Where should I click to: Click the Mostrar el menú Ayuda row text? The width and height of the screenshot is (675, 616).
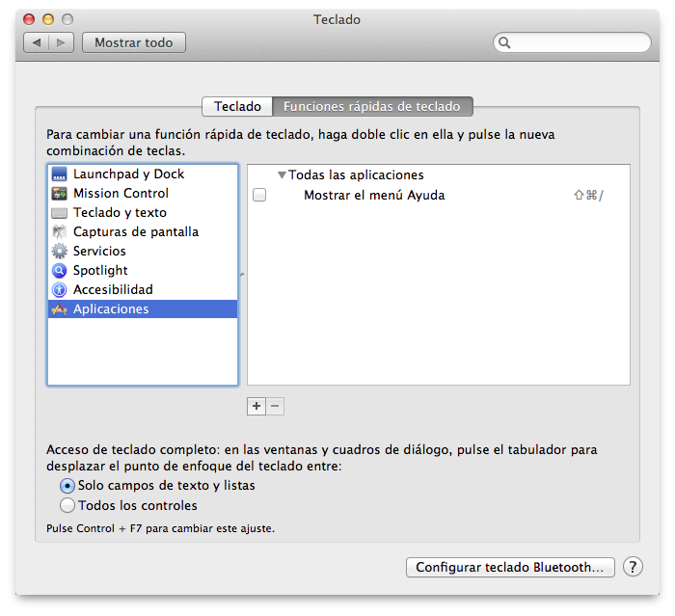pyautogui.click(x=374, y=196)
